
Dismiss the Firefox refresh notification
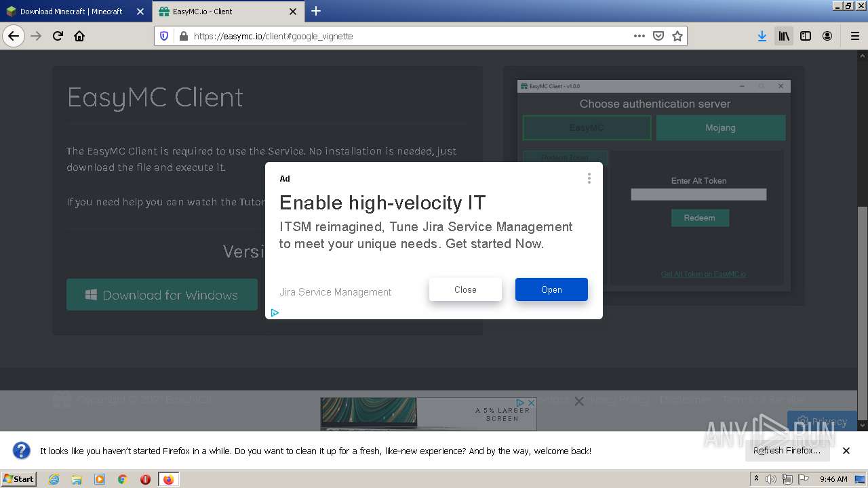846,451
